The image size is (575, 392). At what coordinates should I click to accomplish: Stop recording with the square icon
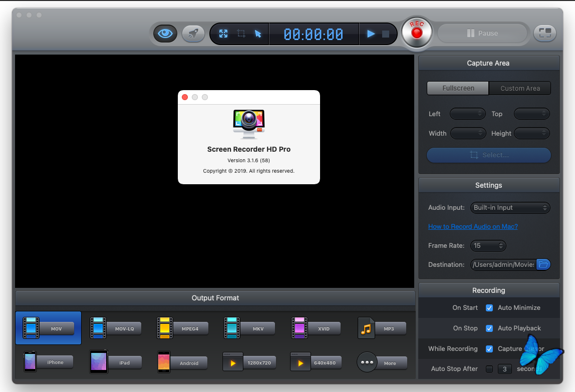(385, 34)
